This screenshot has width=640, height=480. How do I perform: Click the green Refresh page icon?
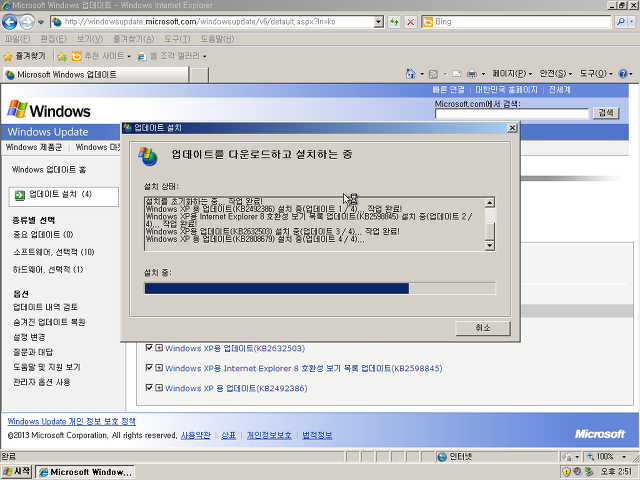(394, 22)
